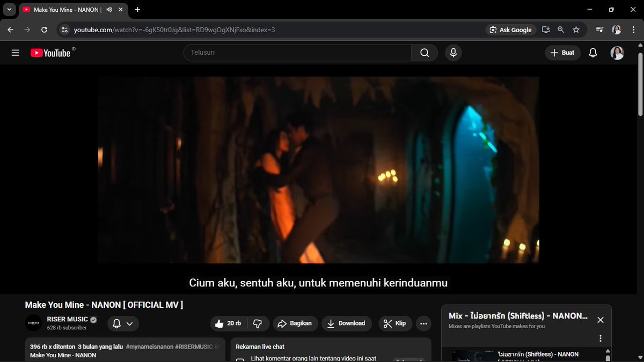Mute tab via speaker icon

[109, 10]
